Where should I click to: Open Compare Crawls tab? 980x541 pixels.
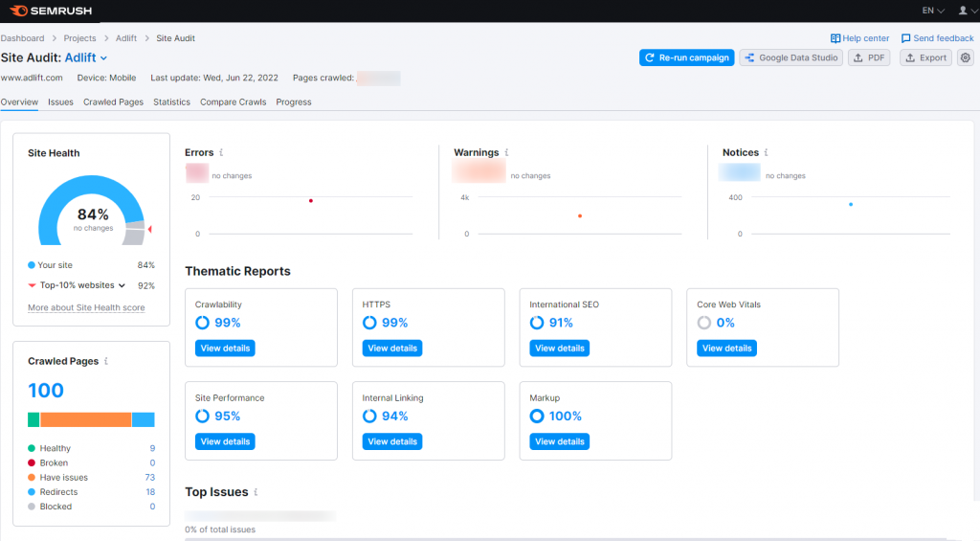click(234, 101)
